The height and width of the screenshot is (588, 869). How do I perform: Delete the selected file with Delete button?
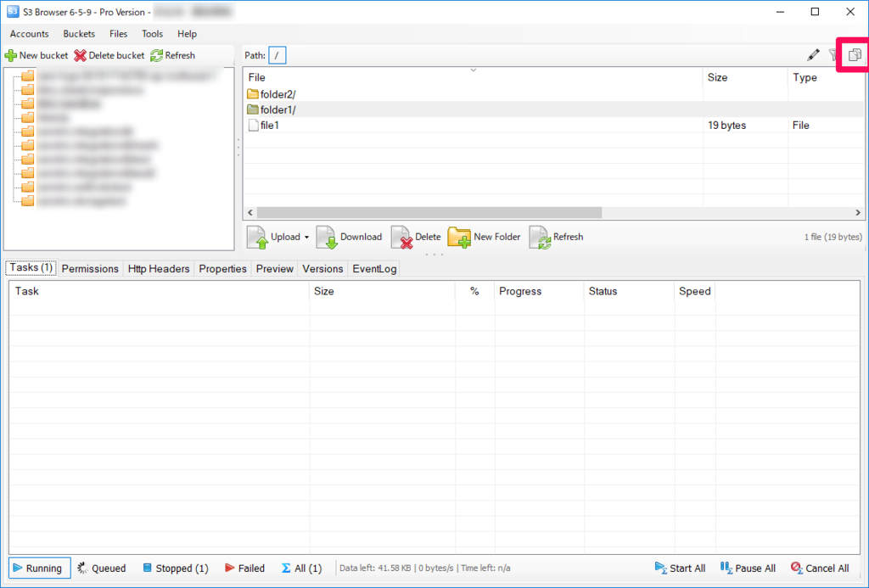tap(416, 238)
